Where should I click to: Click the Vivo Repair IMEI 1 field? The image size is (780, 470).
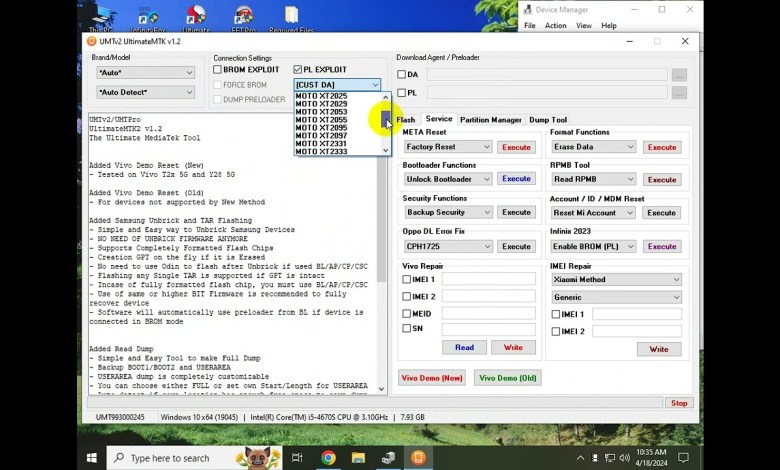coord(488,279)
